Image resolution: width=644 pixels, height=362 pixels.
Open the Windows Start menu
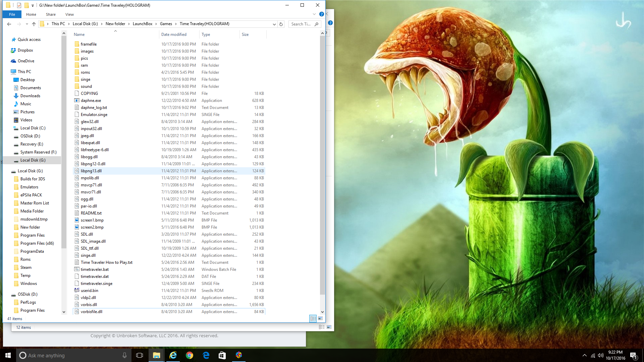[8, 355]
